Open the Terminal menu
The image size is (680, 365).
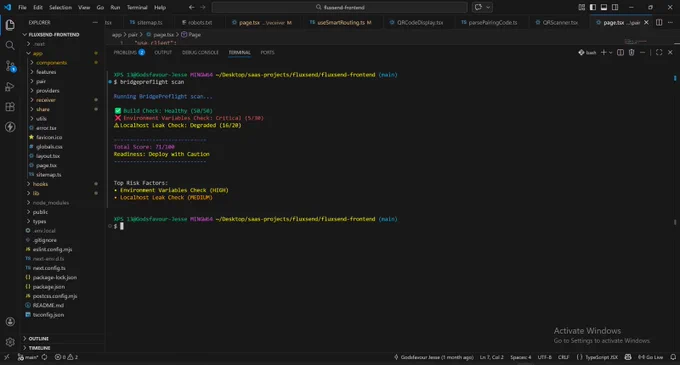pyautogui.click(x=137, y=7)
